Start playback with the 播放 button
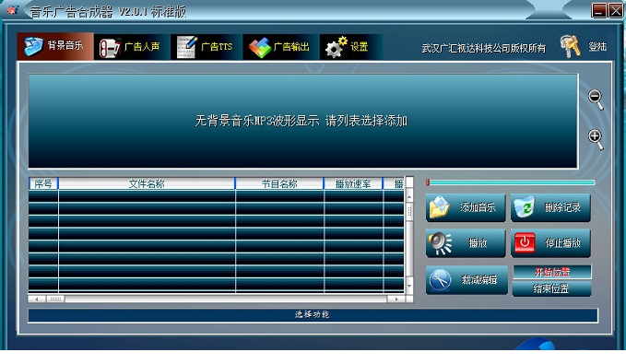Viewport: 626px width, 364px height. pos(466,242)
